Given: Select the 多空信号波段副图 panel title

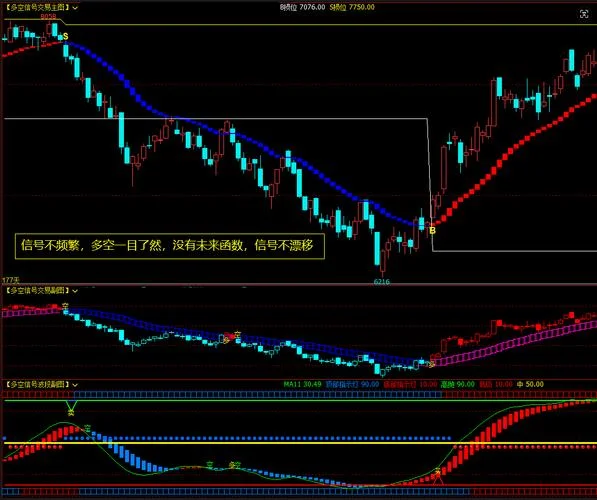Looking at the screenshot, I should click(x=37, y=385).
